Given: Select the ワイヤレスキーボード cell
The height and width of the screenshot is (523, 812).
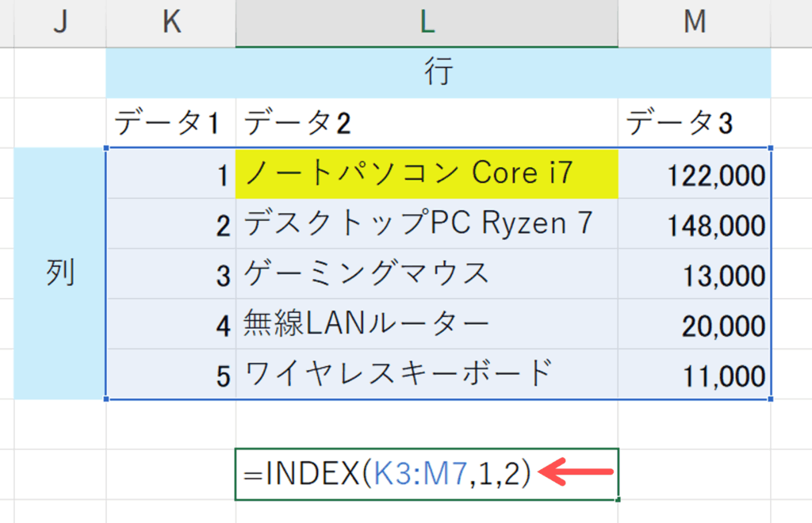Looking at the screenshot, I should pos(427,374).
